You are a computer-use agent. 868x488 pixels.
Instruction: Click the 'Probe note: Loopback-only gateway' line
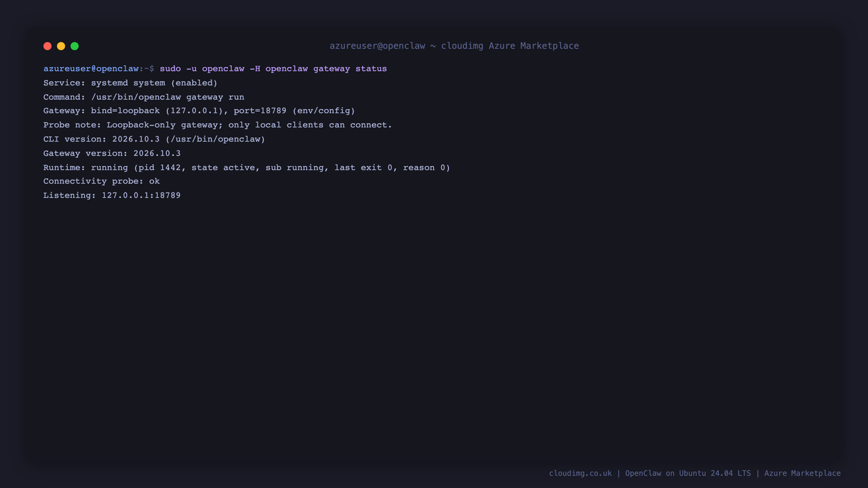(218, 125)
